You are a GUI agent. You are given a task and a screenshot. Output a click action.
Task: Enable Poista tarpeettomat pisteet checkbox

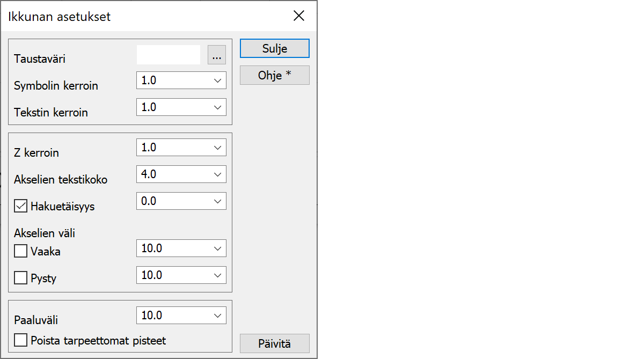(21, 340)
